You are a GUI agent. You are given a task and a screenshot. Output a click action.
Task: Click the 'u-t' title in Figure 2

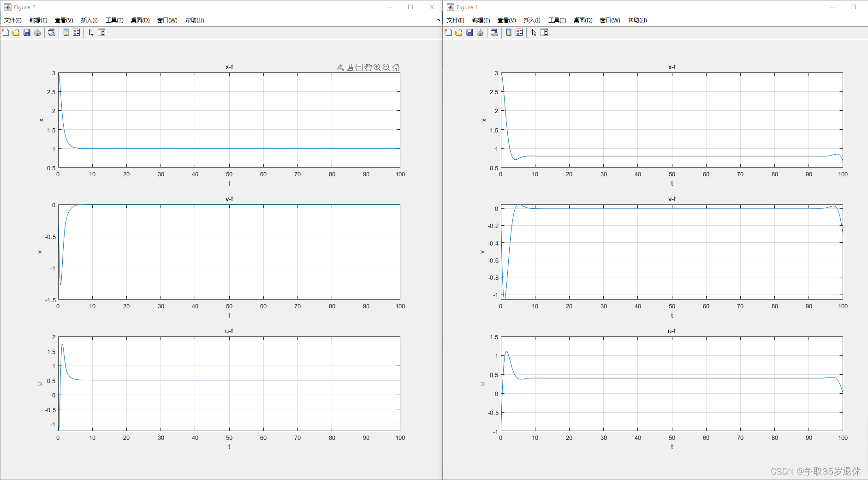click(229, 331)
